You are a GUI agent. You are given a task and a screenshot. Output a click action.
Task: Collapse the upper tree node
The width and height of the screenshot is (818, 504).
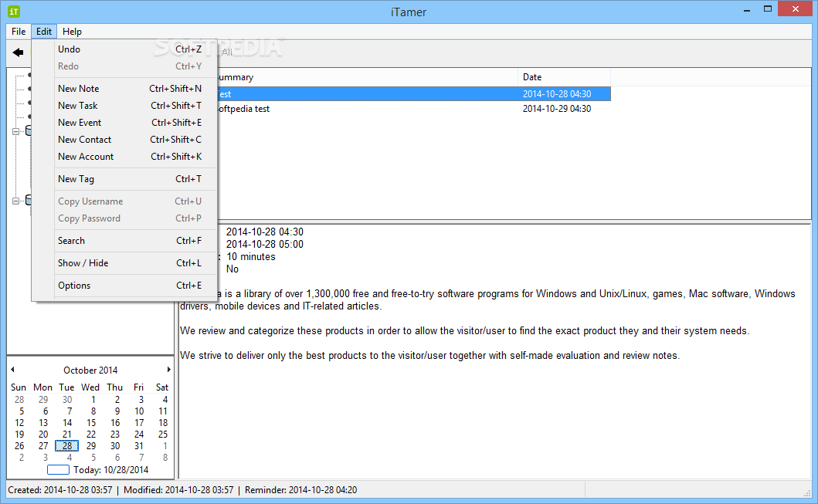click(15, 131)
